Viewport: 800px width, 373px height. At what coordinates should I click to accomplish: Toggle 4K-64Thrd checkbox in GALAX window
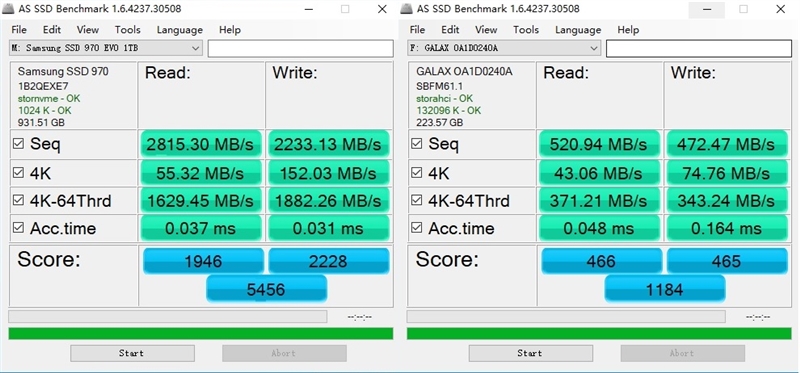[417, 201]
